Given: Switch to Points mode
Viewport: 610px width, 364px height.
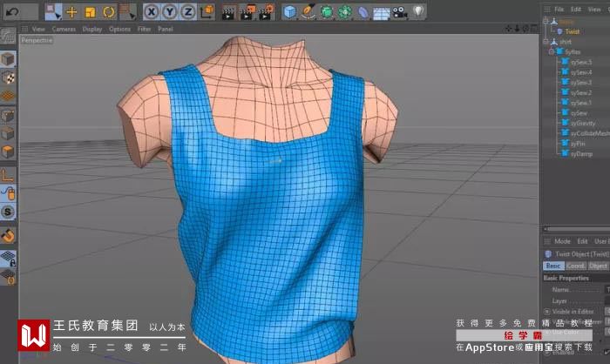Looking at the screenshot, I should tap(8, 116).
